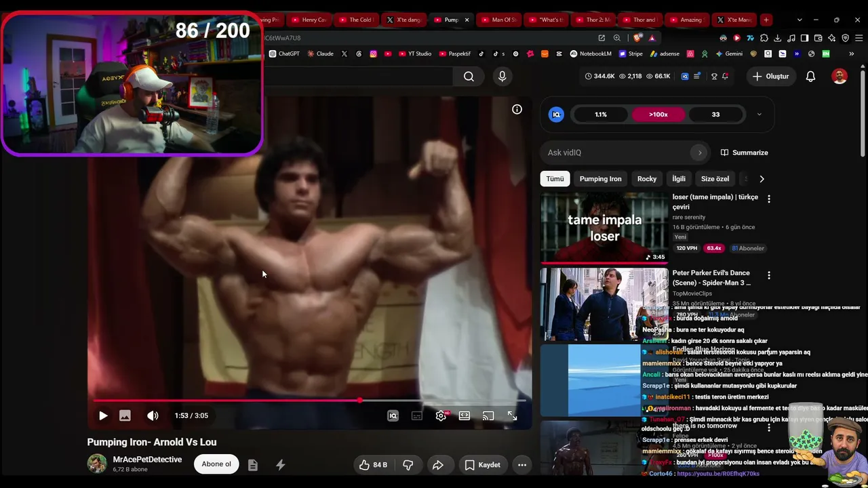Cast the video to a device
The height and width of the screenshot is (488, 868).
pyautogui.click(x=488, y=415)
